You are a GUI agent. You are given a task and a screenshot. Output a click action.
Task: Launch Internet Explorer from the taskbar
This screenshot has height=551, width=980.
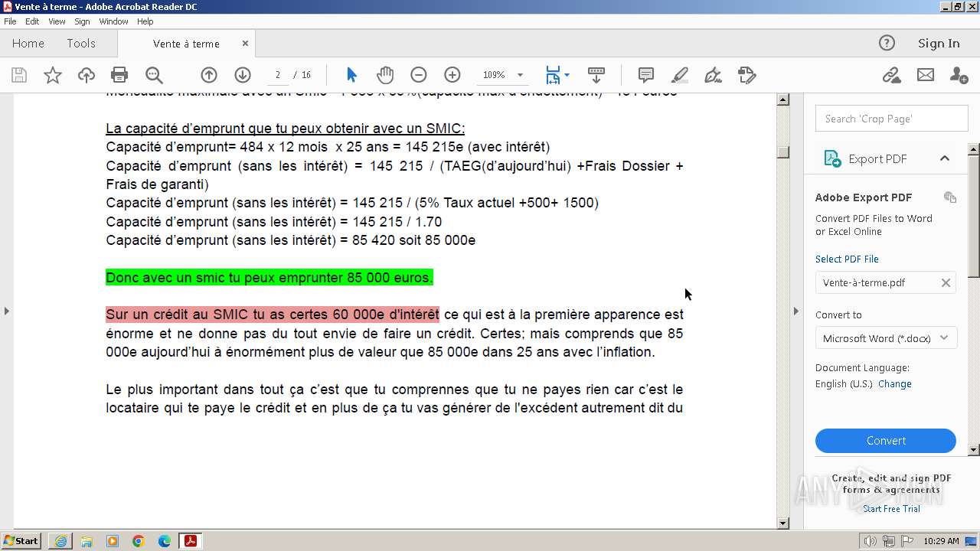click(x=60, y=541)
